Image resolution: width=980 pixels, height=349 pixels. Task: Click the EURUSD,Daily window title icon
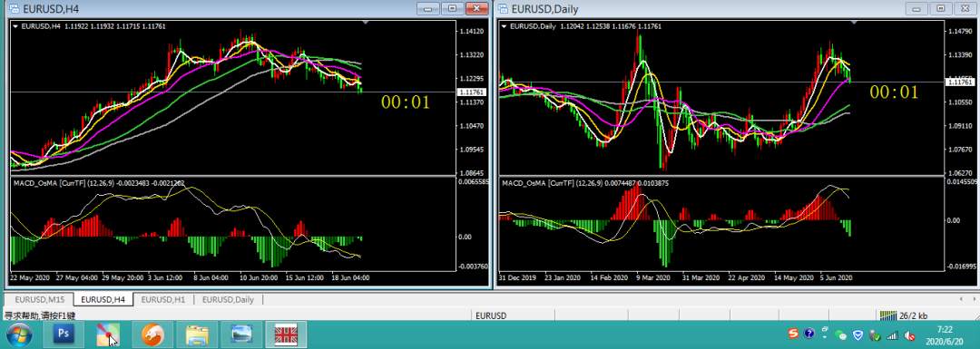[x=503, y=9]
